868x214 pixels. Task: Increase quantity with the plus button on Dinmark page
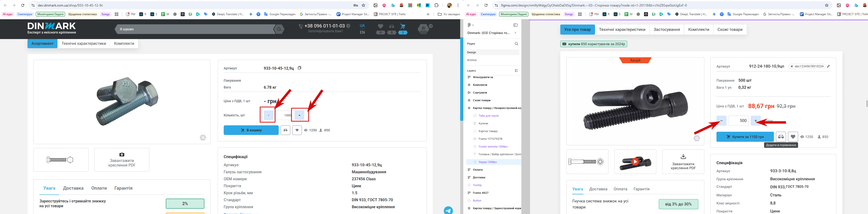coord(299,115)
